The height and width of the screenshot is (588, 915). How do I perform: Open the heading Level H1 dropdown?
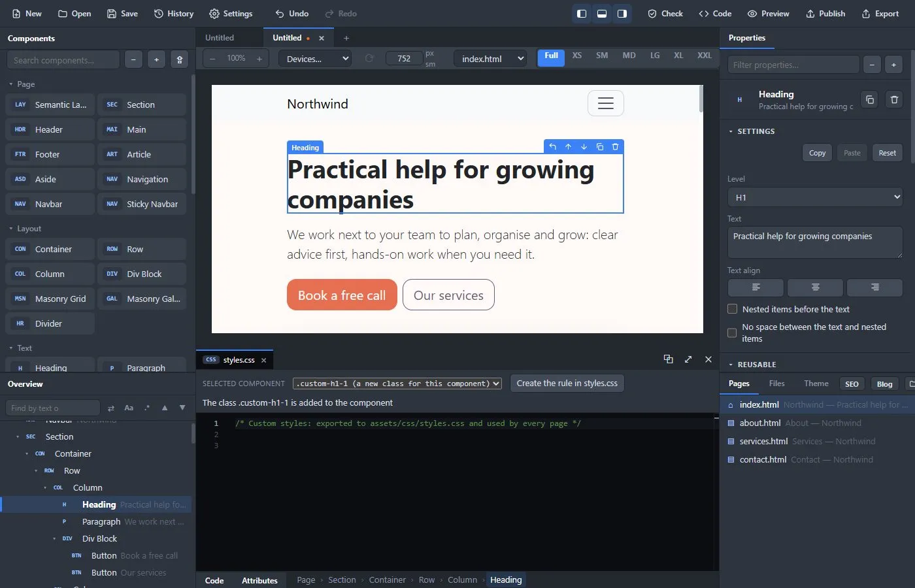tap(815, 197)
